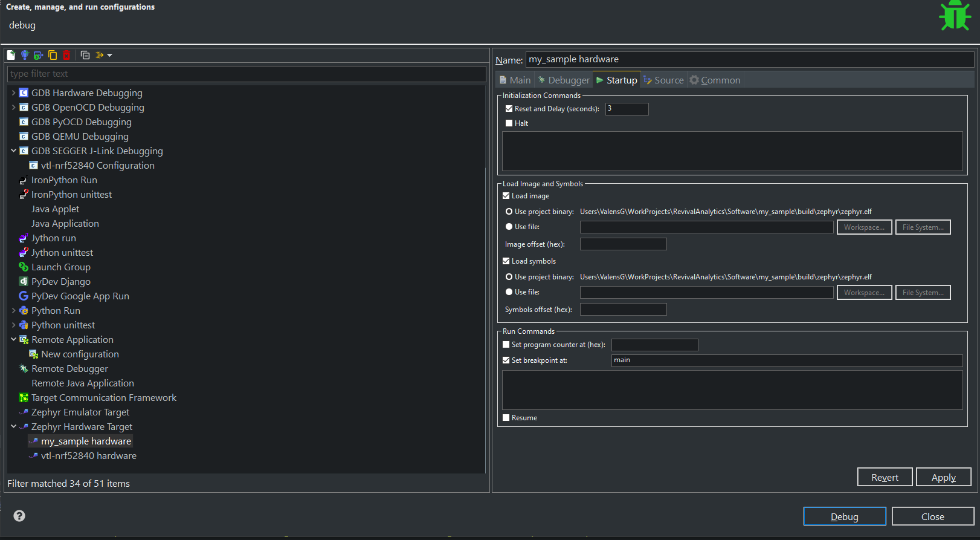Toggle the Reset and Delay checkbox

tap(509, 109)
